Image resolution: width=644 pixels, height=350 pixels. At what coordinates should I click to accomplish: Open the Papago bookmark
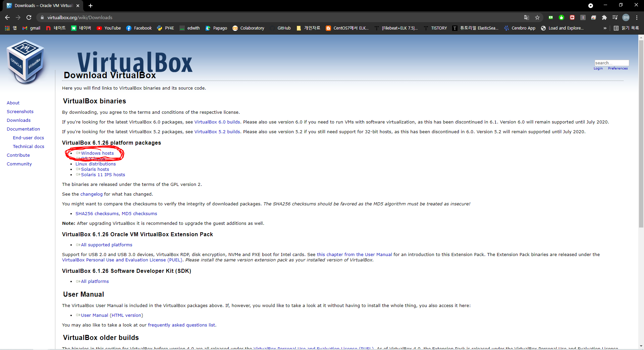click(216, 28)
